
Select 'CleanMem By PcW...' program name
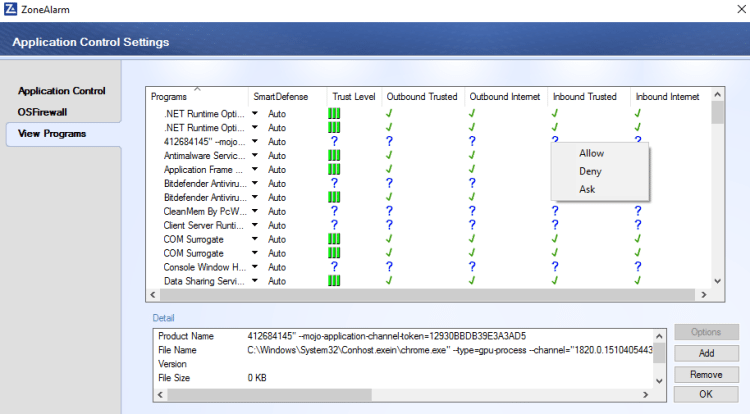point(205,211)
